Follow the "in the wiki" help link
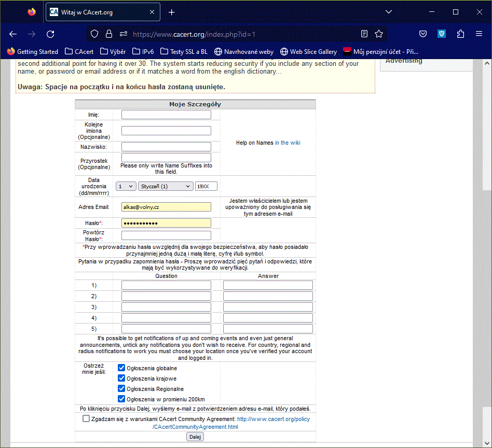492x448 pixels. 288,143
